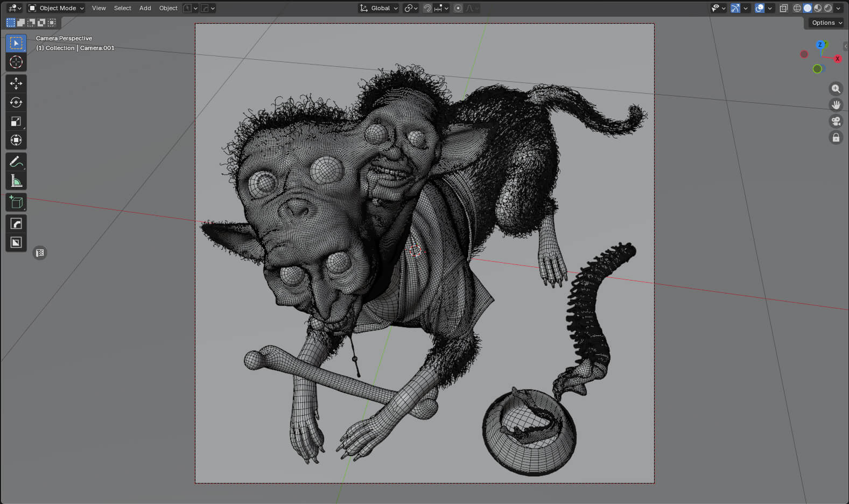
Task: Select the Select Box tool
Action: 16,43
